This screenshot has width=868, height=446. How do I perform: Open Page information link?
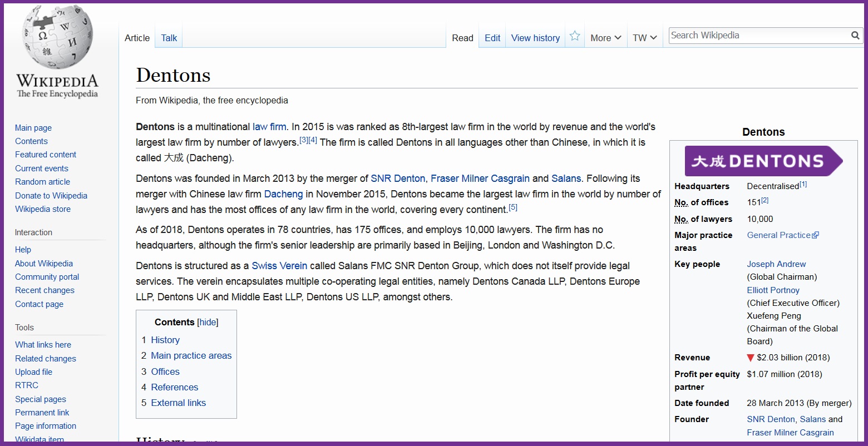pos(46,426)
